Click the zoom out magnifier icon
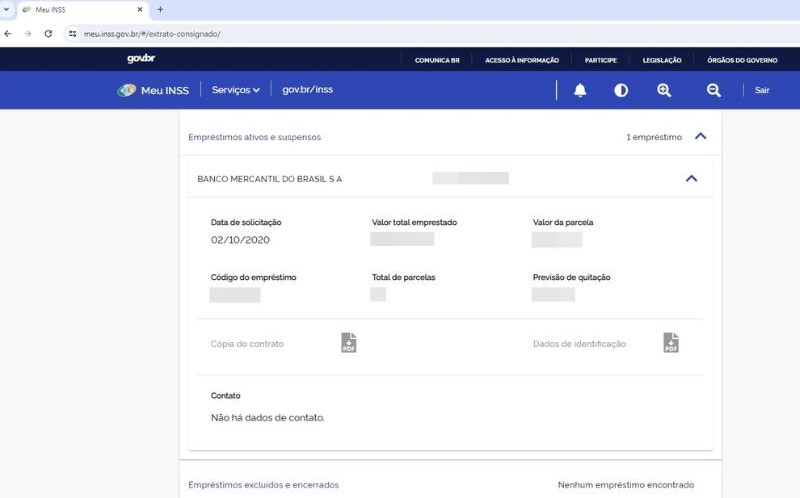 pyautogui.click(x=713, y=90)
